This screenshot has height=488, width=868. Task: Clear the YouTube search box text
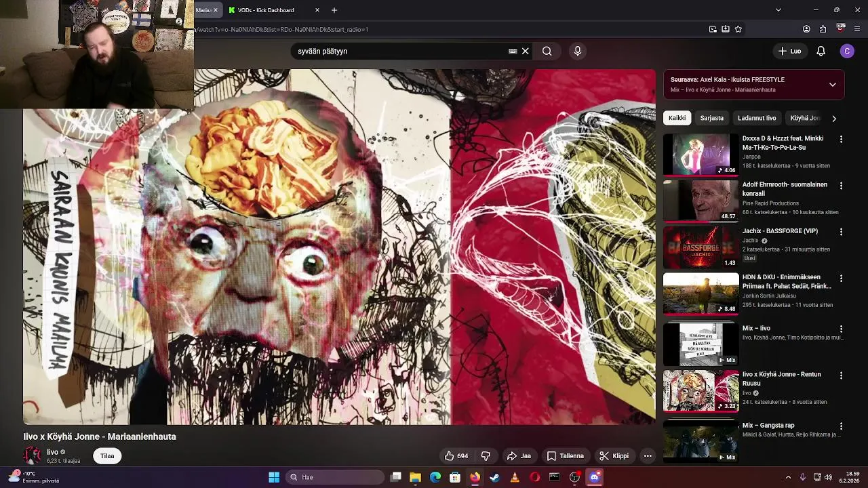(x=525, y=51)
